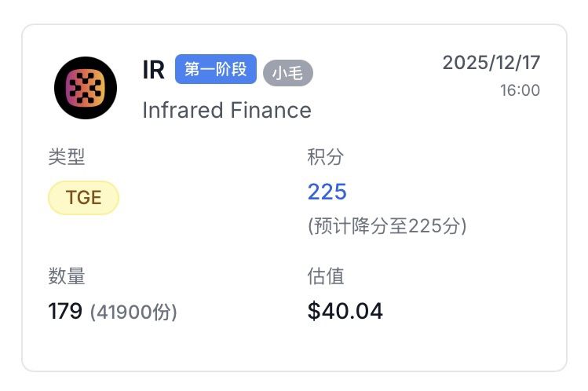
Task: Click the 估值 label
Action: point(325,276)
